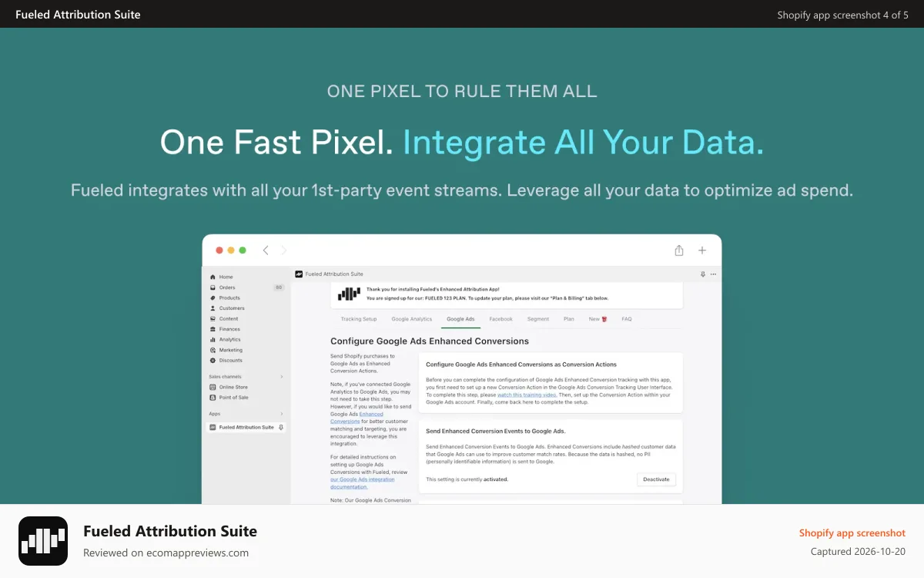Select Fueled Attribution Suite app in sidebar

pyautogui.click(x=246, y=427)
